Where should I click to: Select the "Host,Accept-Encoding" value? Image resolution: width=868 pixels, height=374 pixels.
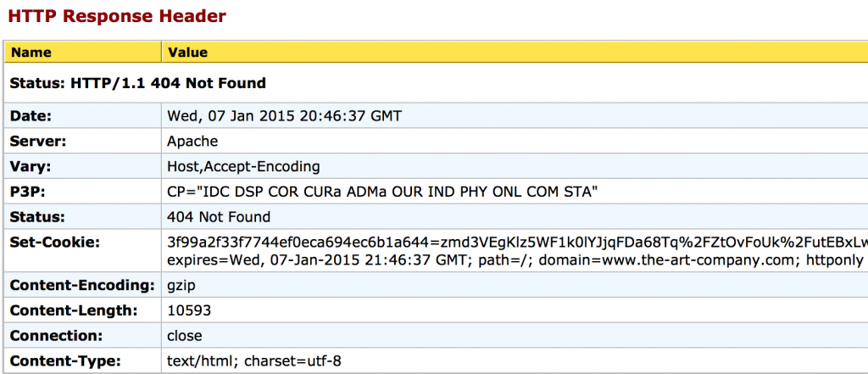click(244, 166)
